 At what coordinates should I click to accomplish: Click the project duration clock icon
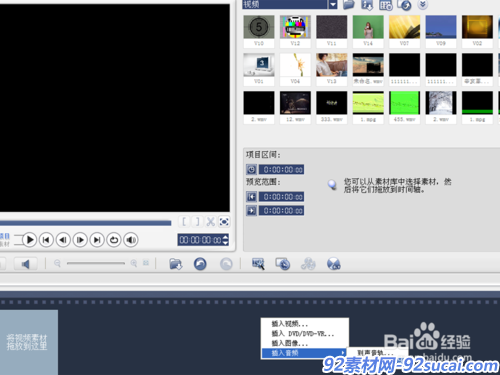[x=252, y=170]
